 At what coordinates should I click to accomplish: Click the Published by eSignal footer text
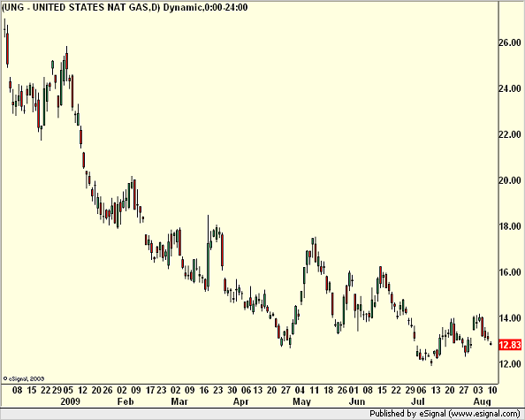445,414
